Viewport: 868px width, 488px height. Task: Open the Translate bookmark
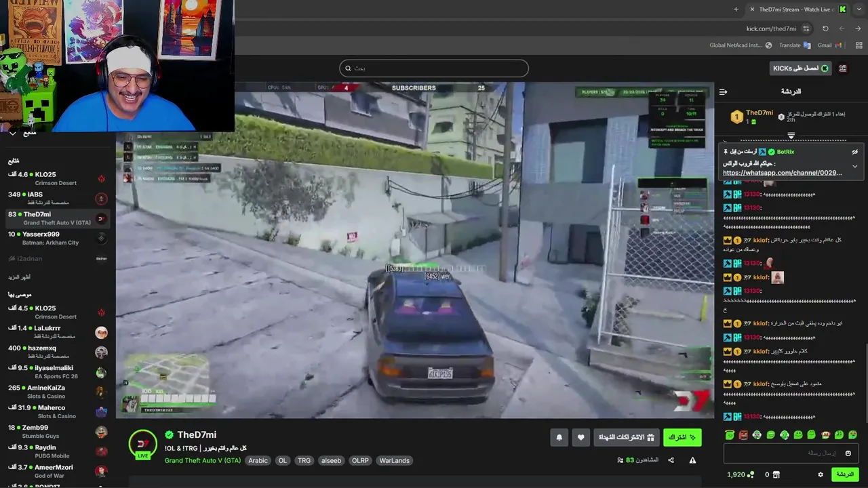point(795,45)
